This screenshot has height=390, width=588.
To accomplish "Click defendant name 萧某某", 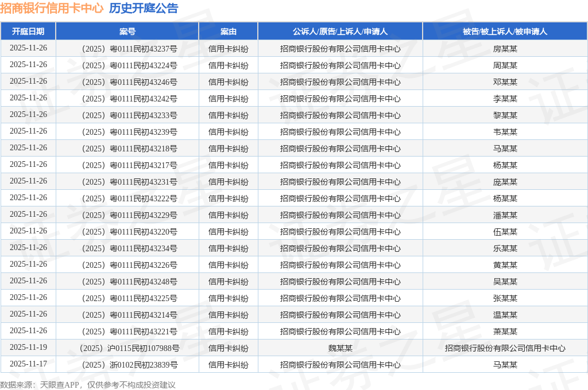I will point(505,331).
